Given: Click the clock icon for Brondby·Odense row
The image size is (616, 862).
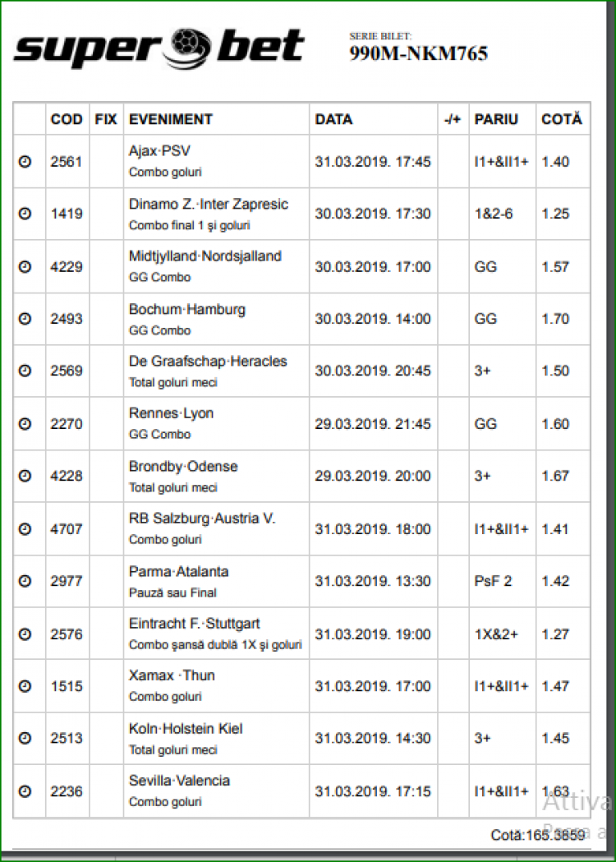Looking at the screenshot, I should click(x=25, y=476).
